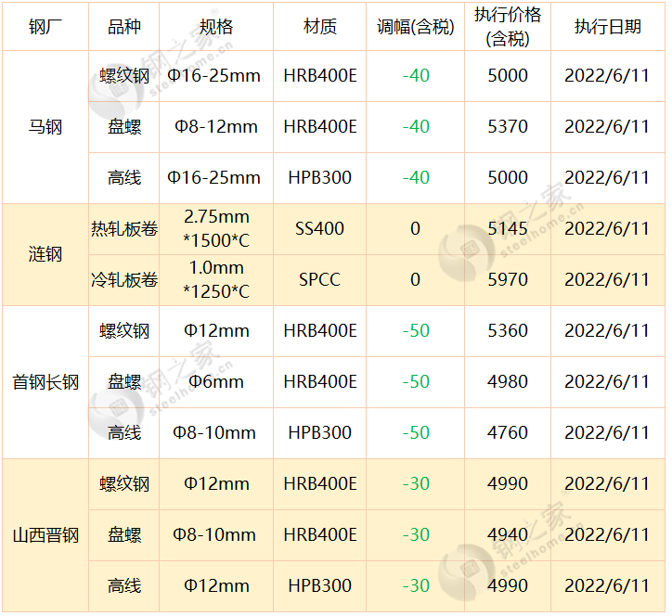Viewport: 672px width, 616px height.
Task: Click 高线 in the 山西晋钢 group
Action: coord(123,586)
